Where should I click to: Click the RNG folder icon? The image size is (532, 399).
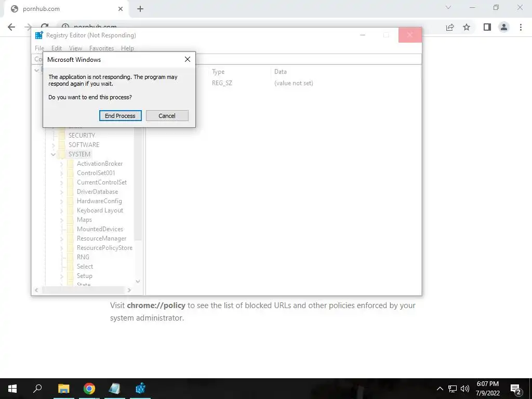tap(70, 257)
